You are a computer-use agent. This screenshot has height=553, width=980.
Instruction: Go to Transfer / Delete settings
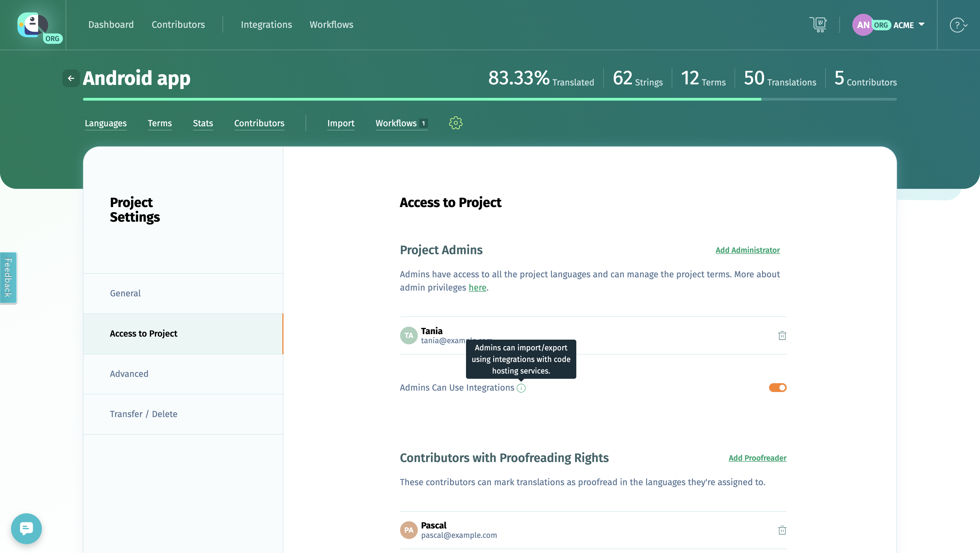coord(143,414)
